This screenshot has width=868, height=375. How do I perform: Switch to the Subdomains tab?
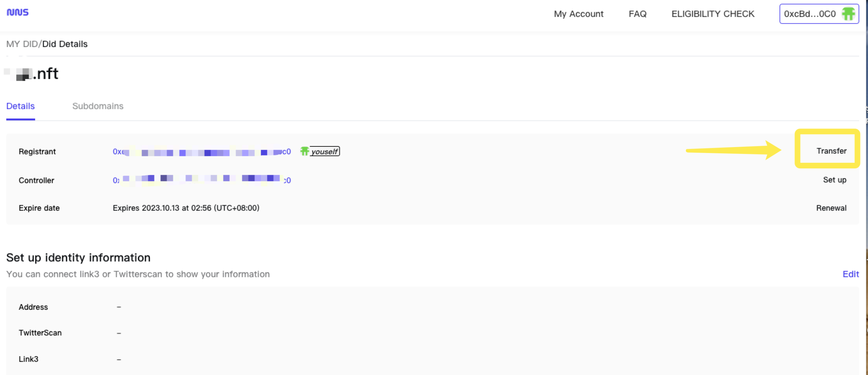(x=98, y=106)
